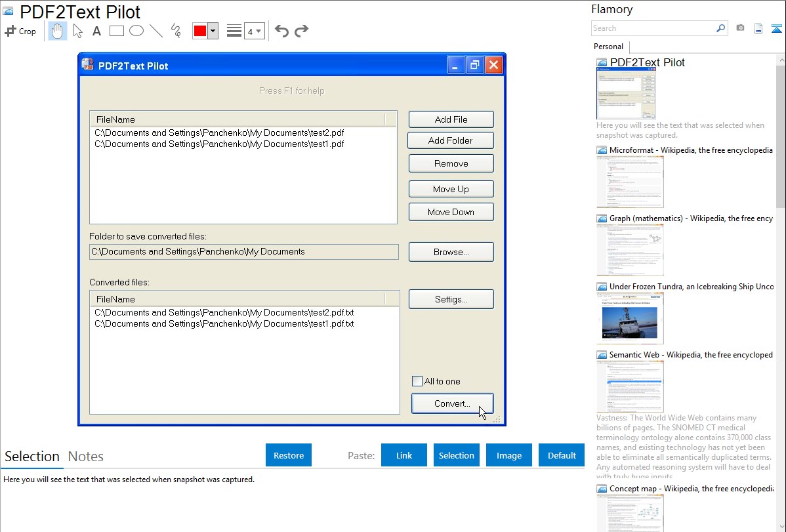Select test1.pdf in the source file list
Viewport: 786px width, 532px height.
tap(219, 144)
